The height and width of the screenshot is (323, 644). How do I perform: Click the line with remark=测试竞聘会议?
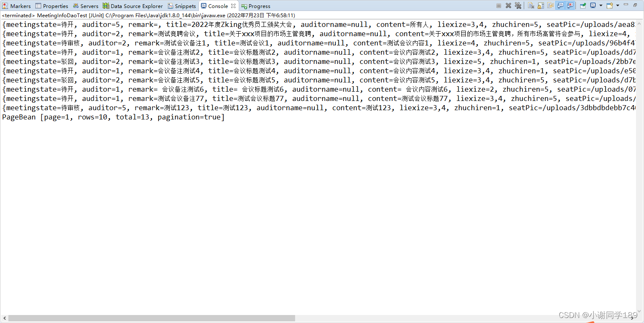click(x=319, y=34)
